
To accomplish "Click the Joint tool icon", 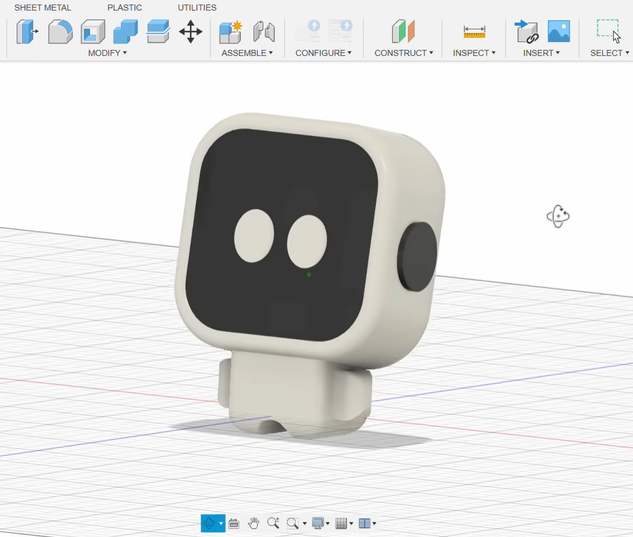I will 264,31.
